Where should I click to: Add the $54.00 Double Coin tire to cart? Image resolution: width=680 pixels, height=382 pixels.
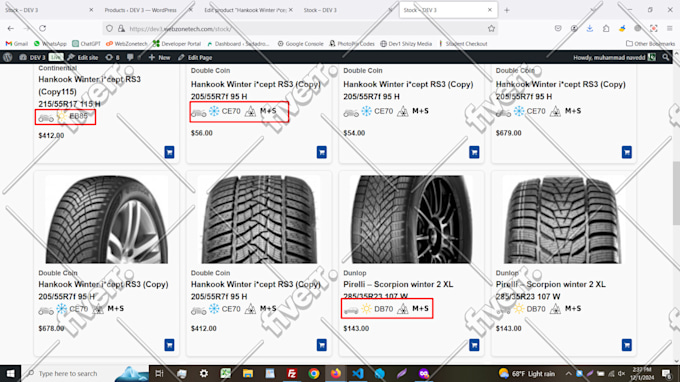pyautogui.click(x=474, y=152)
